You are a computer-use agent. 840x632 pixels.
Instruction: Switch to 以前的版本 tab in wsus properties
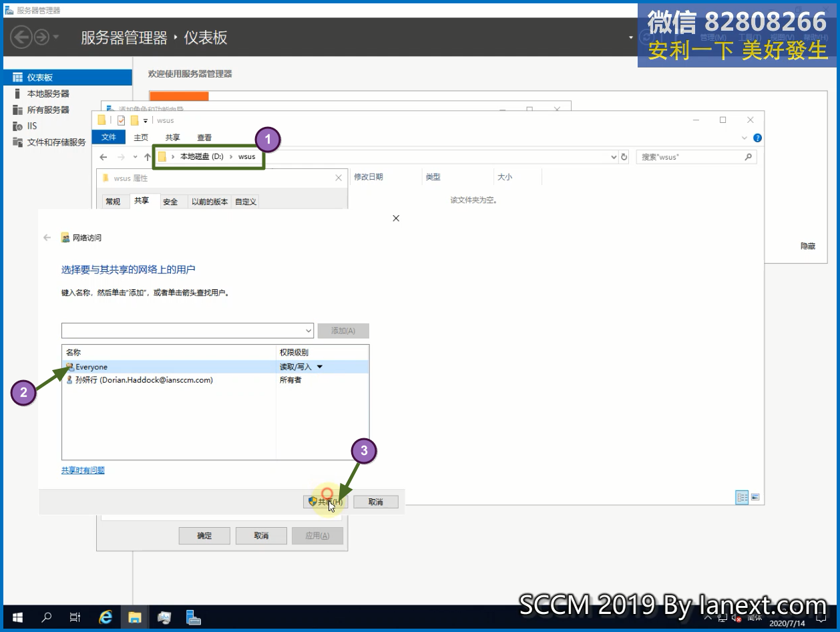210,201
